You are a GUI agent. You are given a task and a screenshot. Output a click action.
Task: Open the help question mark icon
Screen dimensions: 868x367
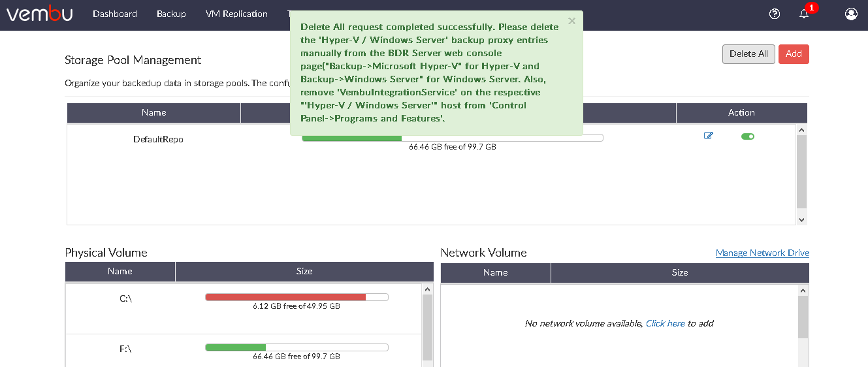[775, 14]
